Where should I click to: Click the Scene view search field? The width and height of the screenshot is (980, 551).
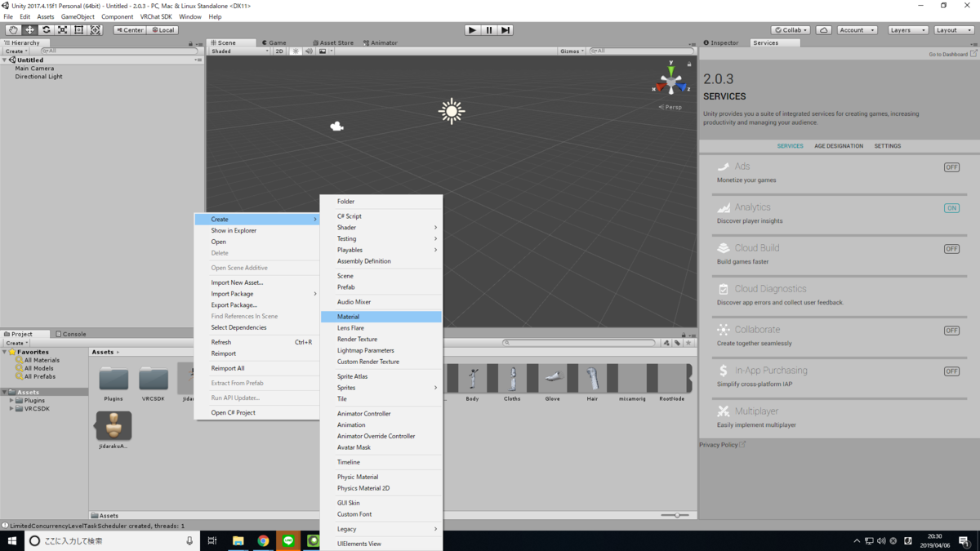(x=641, y=51)
